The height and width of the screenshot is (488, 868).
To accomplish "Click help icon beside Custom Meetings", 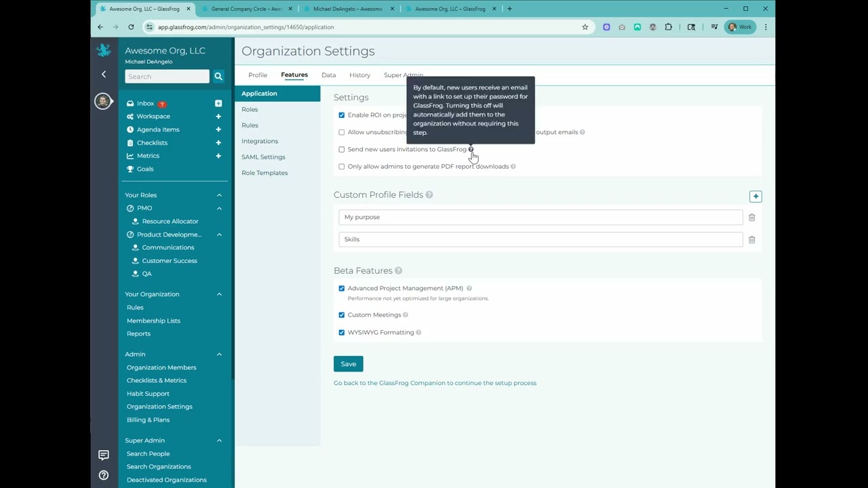I will [x=406, y=315].
